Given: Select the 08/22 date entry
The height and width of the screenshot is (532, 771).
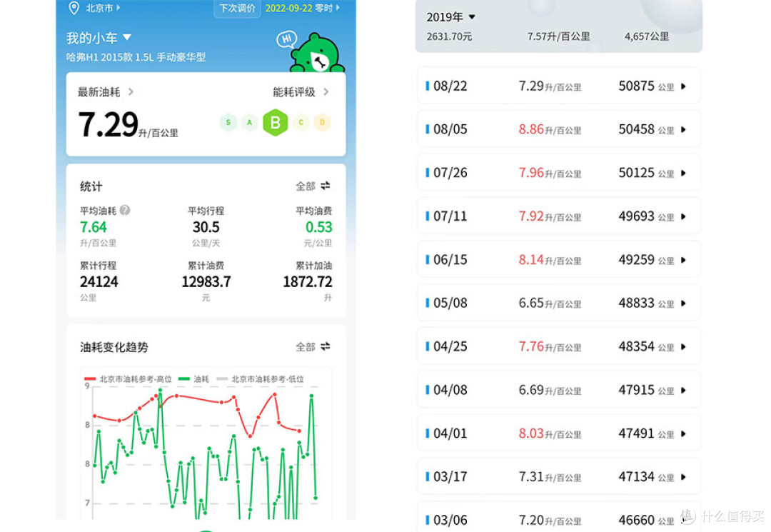Looking at the screenshot, I should [450, 86].
